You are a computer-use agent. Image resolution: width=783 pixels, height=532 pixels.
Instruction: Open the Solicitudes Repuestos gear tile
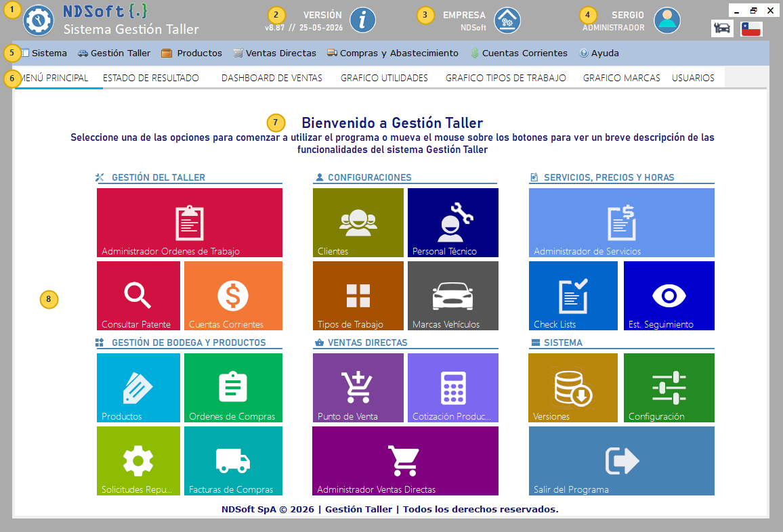coord(138,461)
